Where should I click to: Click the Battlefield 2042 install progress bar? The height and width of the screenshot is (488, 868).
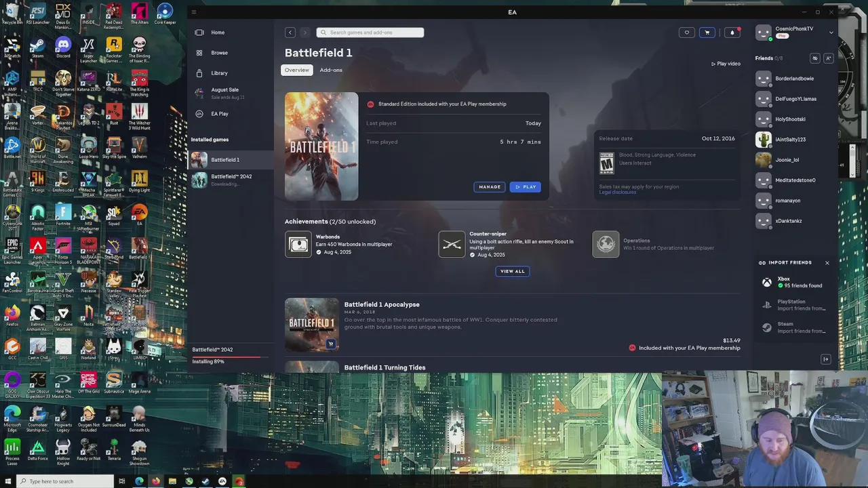coord(231,357)
